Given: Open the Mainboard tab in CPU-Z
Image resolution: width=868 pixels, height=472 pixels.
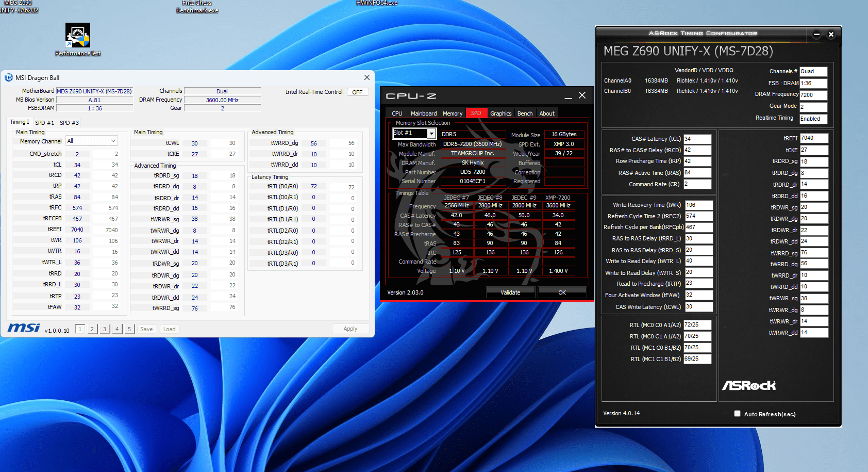Looking at the screenshot, I should (424, 113).
